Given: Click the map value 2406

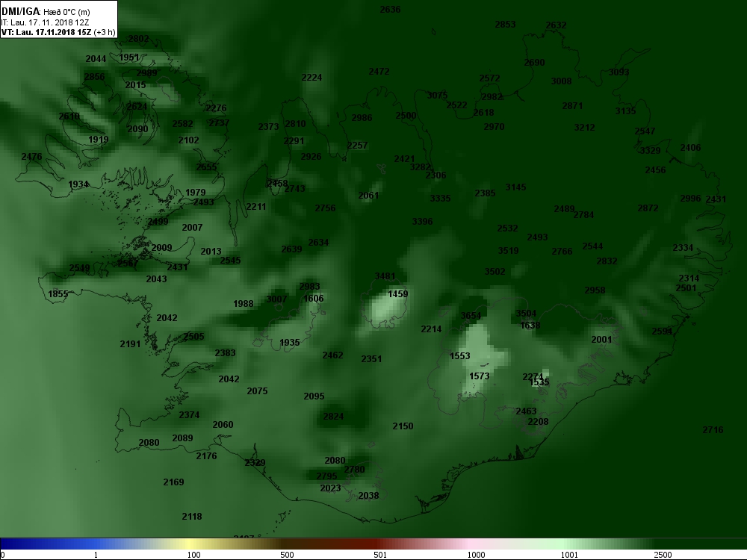Looking at the screenshot, I should click(x=690, y=148).
